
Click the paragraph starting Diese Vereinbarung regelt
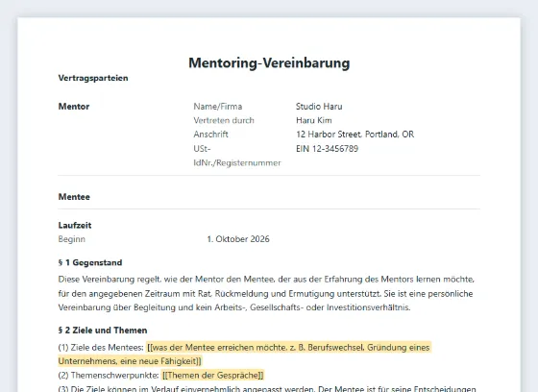point(266,293)
